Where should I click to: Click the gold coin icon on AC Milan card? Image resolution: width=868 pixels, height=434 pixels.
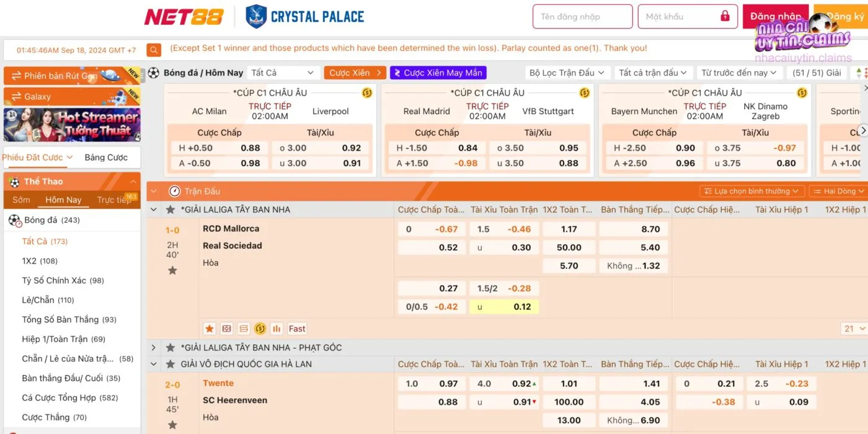366,93
